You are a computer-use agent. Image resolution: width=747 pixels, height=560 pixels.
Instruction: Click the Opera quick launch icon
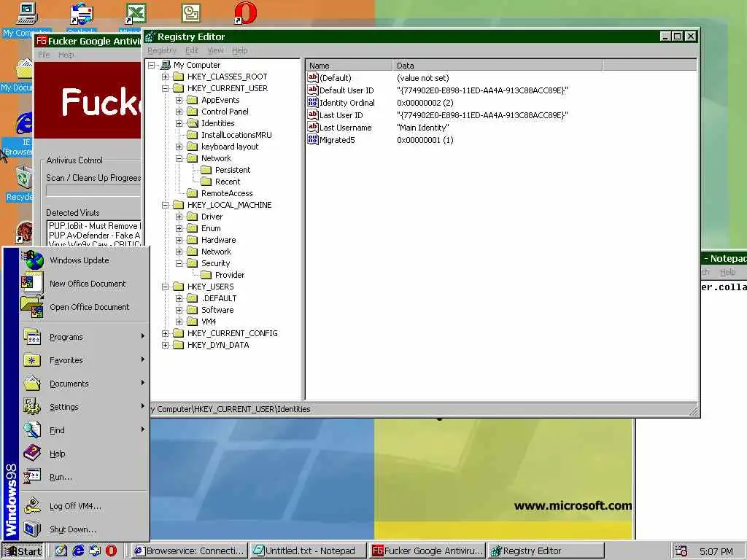pyautogui.click(x=111, y=551)
